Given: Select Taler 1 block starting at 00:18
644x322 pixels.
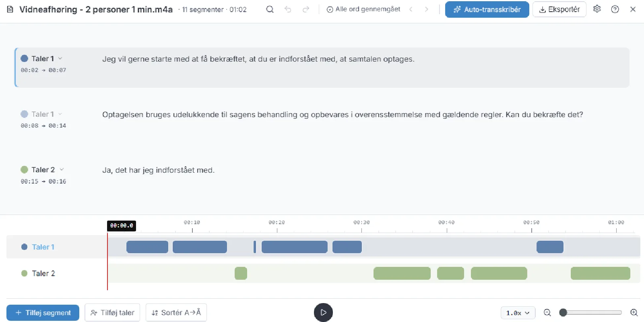Looking at the screenshot, I should [x=295, y=247].
